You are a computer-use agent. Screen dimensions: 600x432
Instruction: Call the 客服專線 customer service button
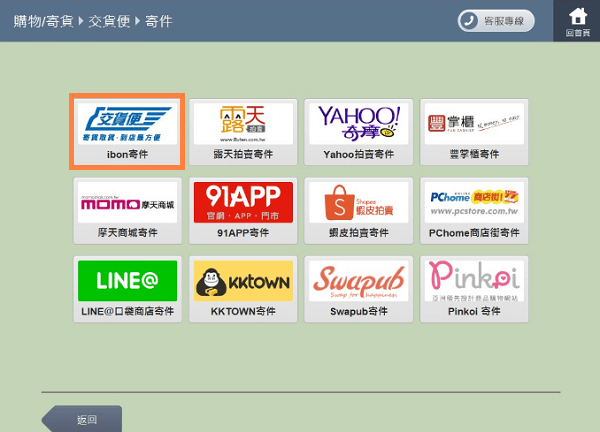(x=496, y=21)
